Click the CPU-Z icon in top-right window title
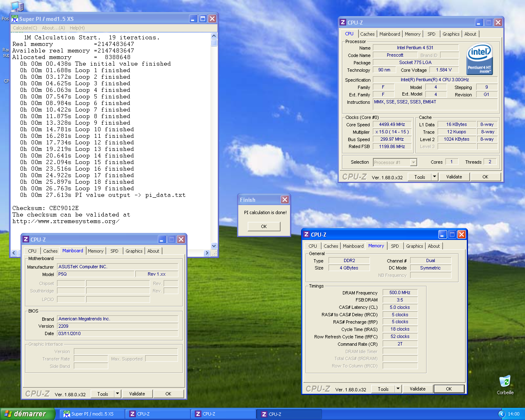Viewport: 525px width, 420px height. click(343, 23)
